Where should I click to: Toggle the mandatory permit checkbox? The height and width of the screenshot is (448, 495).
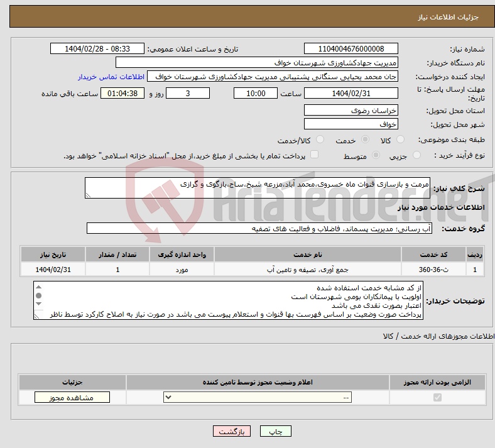437,397
